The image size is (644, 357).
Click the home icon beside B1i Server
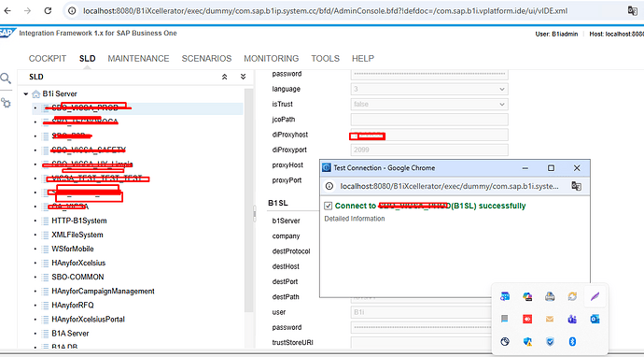(x=36, y=94)
